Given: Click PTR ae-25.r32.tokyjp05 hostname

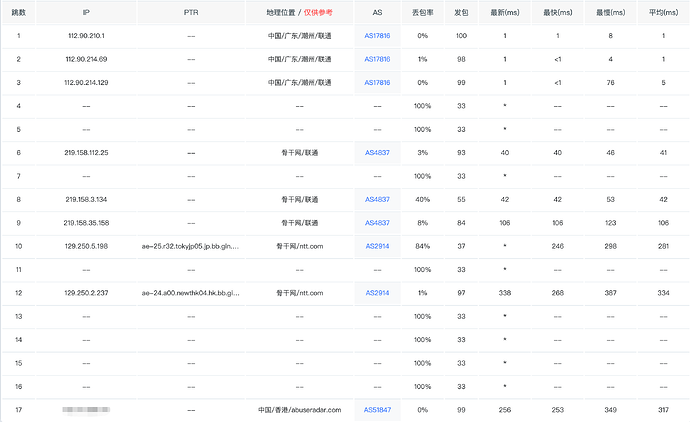Looking at the screenshot, I should click(x=190, y=246).
